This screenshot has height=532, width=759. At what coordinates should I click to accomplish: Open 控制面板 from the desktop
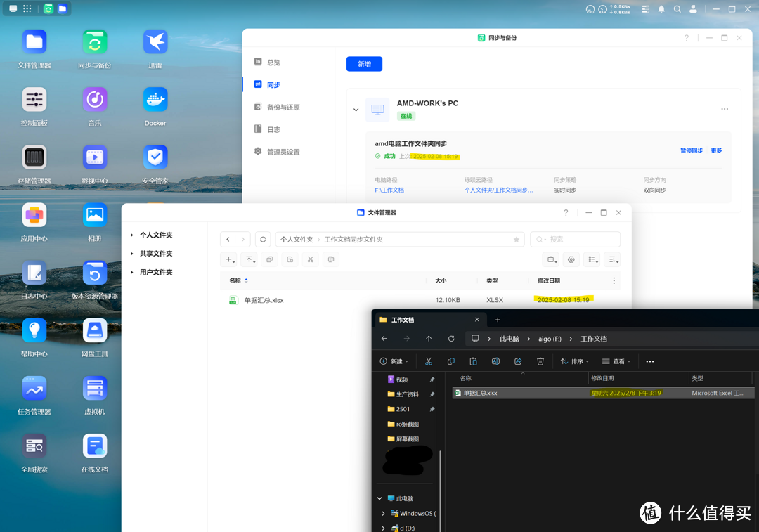[34, 100]
